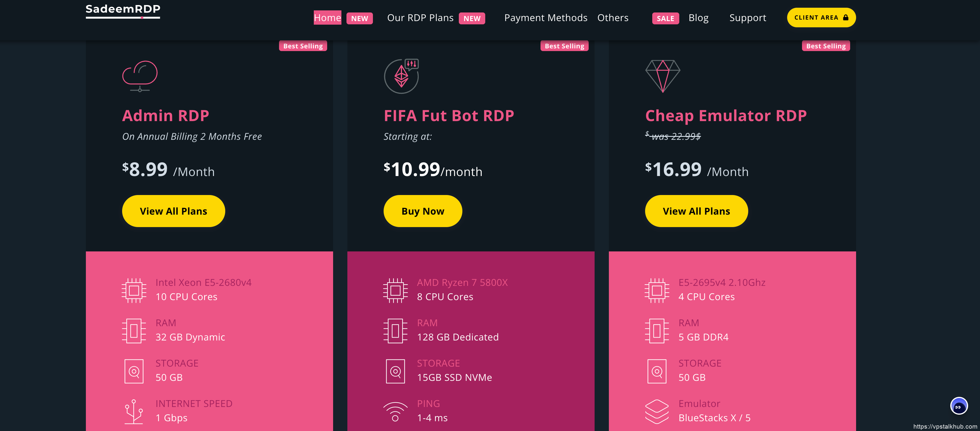Open the chat widget bubble icon
The image size is (980, 431).
pos(958,406)
